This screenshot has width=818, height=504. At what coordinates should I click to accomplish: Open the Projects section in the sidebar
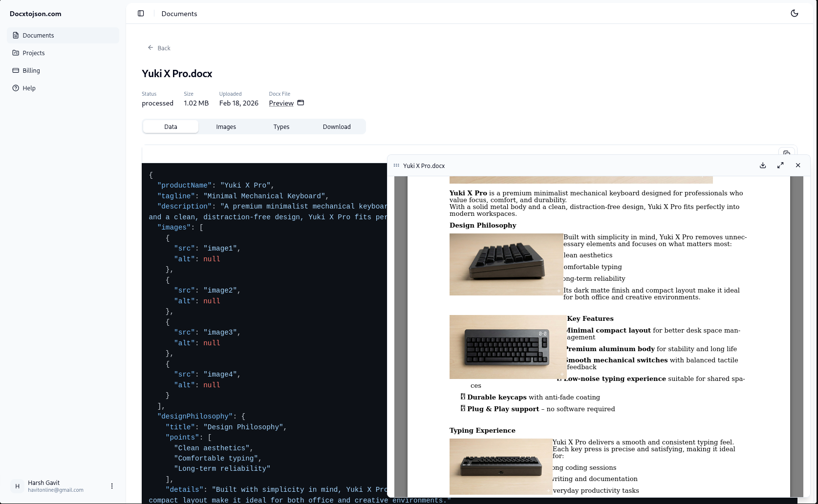point(33,53)
